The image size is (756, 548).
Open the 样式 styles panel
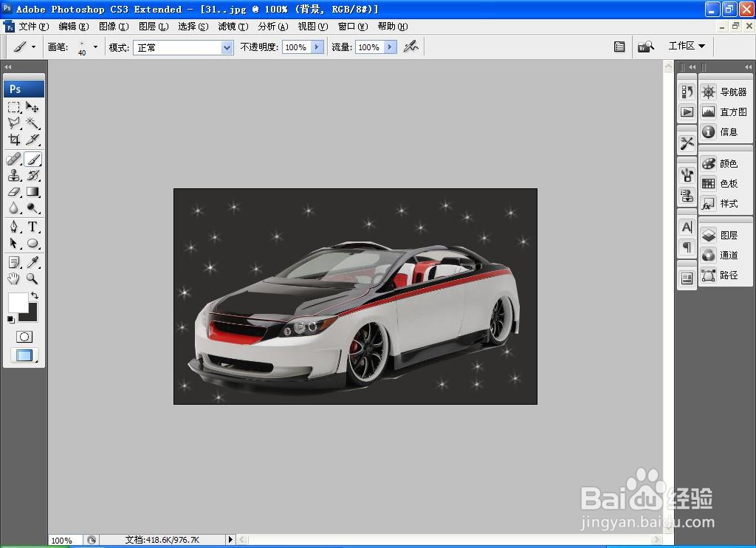click(725, 204)
